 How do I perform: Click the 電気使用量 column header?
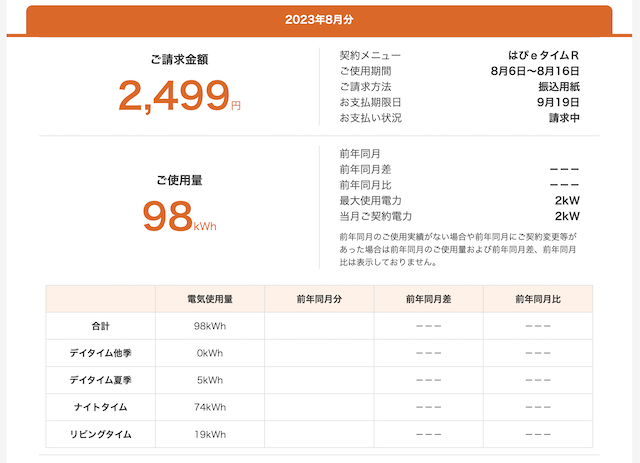click(x=210, y=299)
